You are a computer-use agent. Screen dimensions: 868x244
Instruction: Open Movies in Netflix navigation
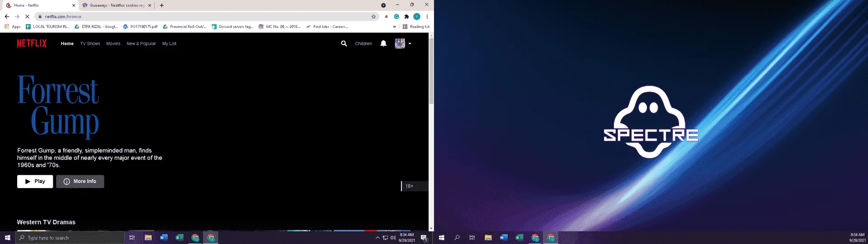[113, 44]
